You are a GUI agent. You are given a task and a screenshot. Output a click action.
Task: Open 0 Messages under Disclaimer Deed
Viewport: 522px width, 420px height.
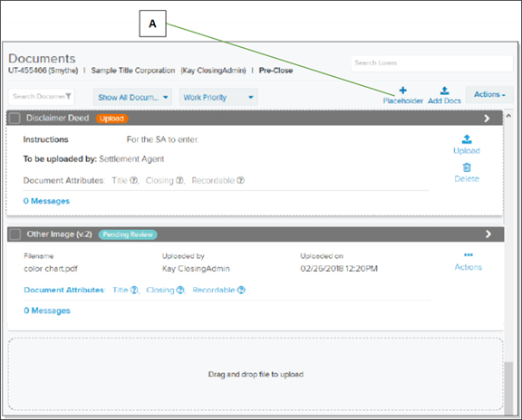[46, 201]
